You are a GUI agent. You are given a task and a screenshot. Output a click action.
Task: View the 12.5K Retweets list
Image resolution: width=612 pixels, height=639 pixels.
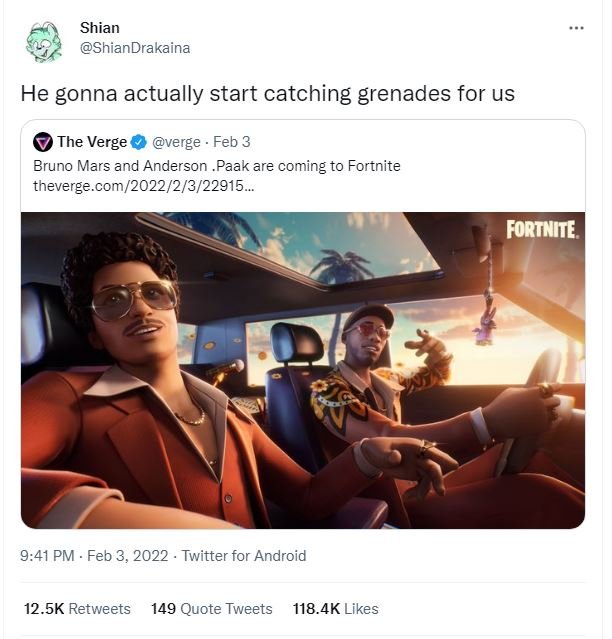(x=77, y=608)
